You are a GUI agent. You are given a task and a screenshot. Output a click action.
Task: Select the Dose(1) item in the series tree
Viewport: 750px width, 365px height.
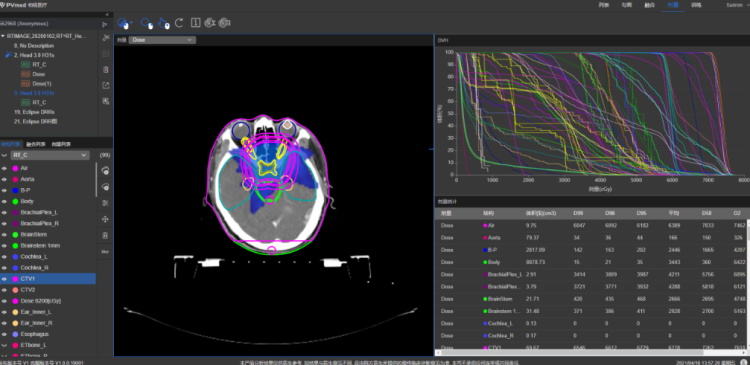42,84
